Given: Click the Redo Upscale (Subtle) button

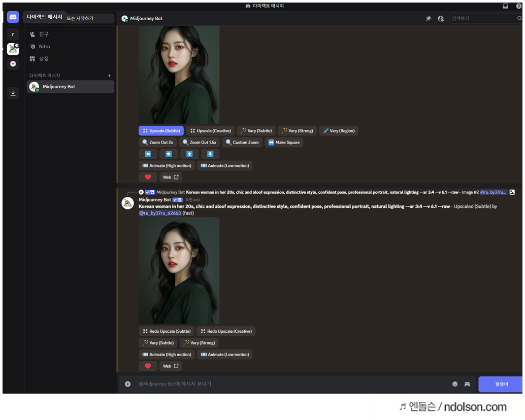Looking at the screenshot, I should [x=166, y=331].
